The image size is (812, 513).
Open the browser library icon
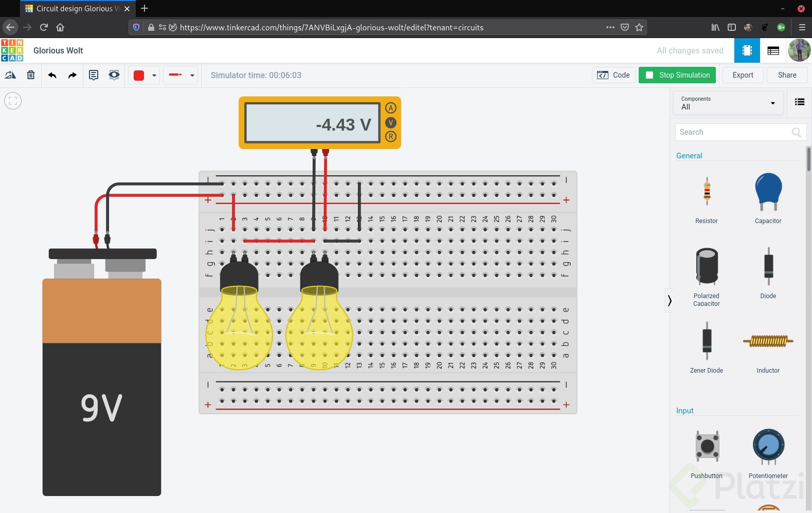click(715, 27)
